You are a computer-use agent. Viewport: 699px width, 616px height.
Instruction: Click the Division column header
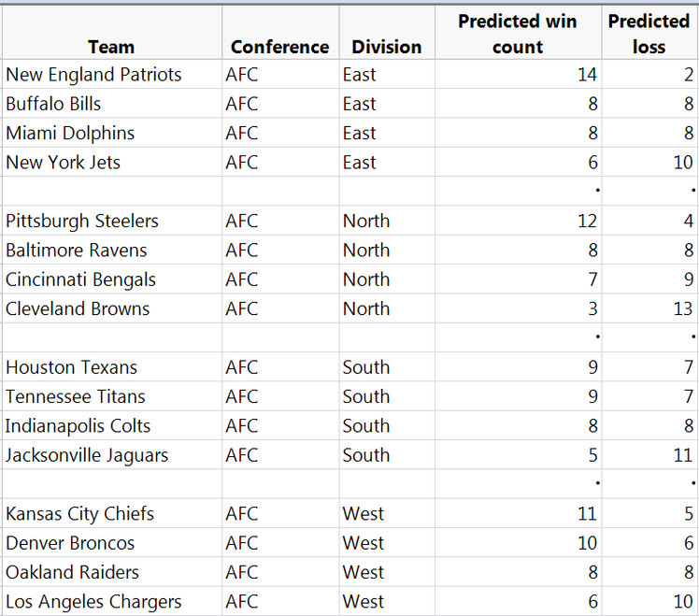tap(386, 47)
